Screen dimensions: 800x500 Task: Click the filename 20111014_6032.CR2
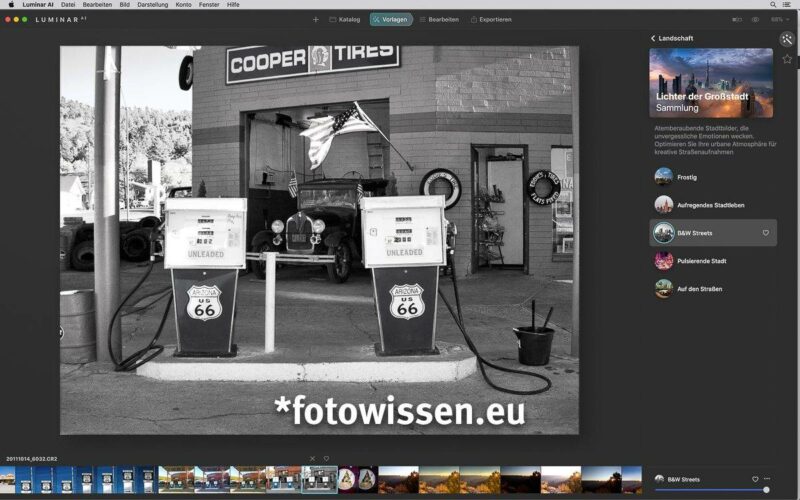click(32, 459)
